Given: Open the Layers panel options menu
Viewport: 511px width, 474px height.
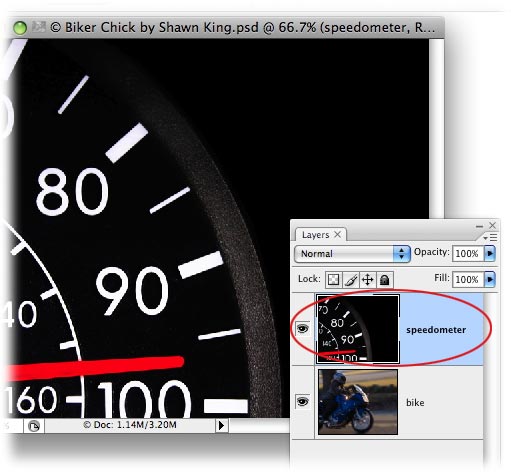Looking at the screenshot, I should (490, 237).
